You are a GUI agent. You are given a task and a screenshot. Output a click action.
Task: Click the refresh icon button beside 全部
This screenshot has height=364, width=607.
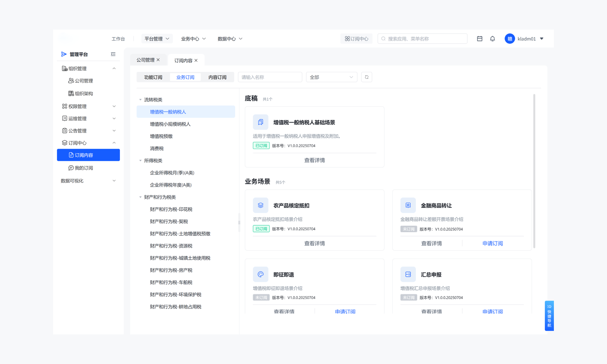pos(366,77)
